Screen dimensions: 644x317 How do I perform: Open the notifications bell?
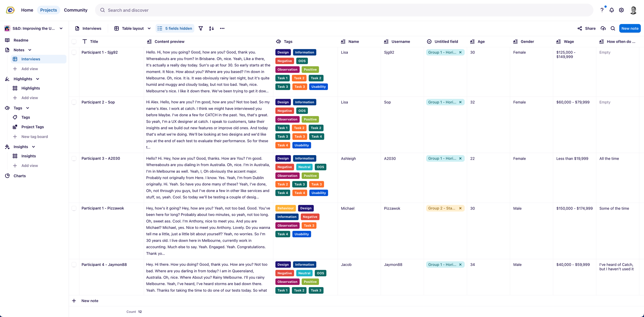click(x=612, y=10)
